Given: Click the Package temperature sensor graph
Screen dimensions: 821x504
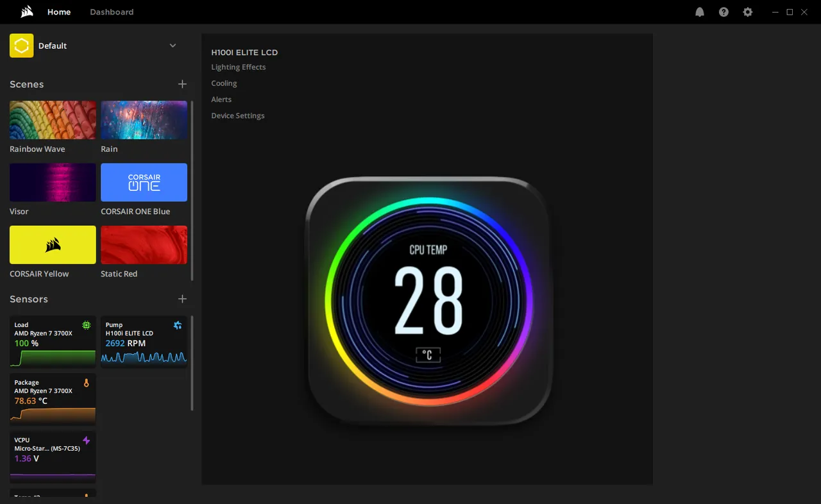Looking at the screenshot, I should pyautogui.click(x=53, y=415).
